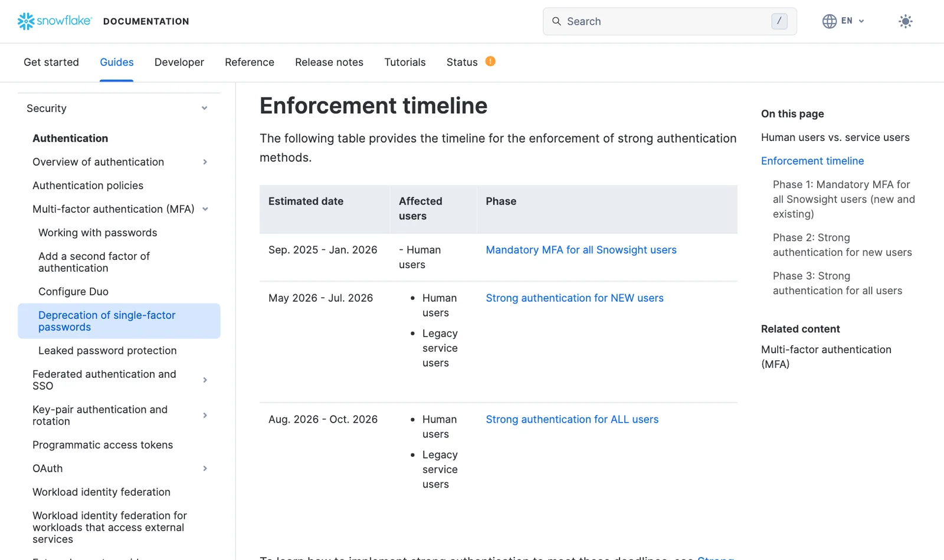Image resolution: width=944 pixels, height=560 pixels.
Task: Open Programmatic access tokens page
Action: [x=103, y=445]
